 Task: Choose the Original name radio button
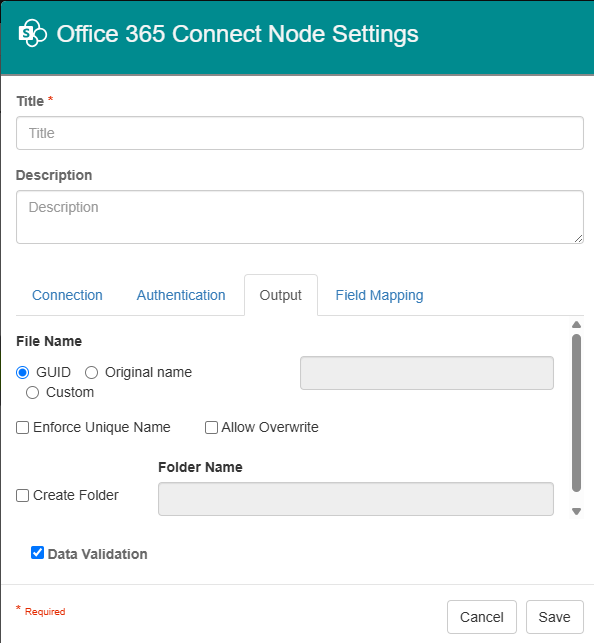point(91,372)
